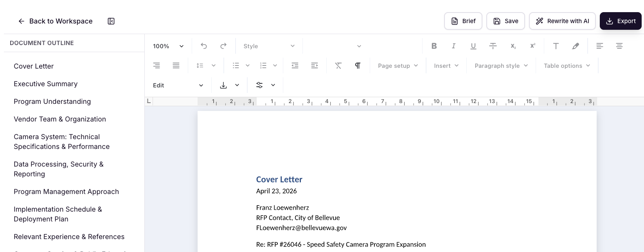
Task: Click the line spacing icon
Action: click(200, 65)
